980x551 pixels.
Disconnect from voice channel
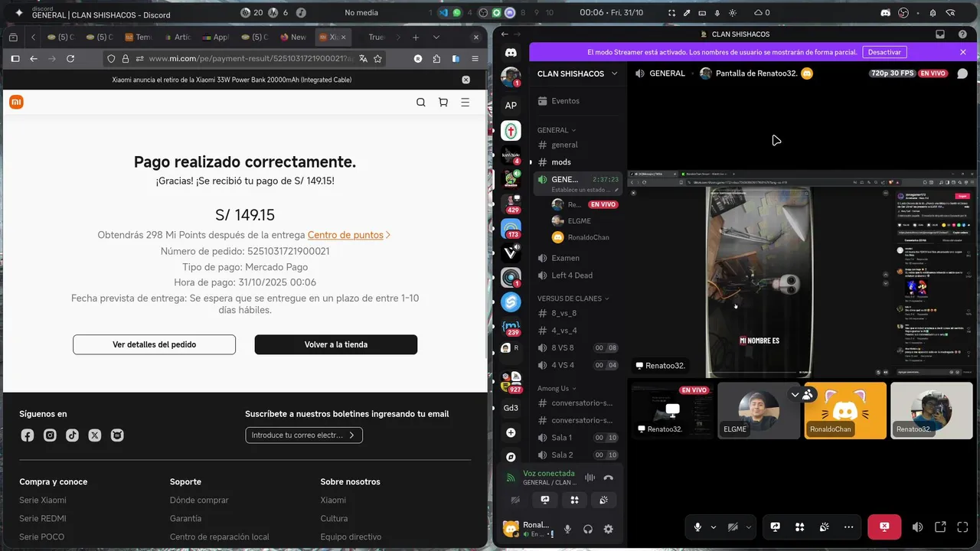tap(608, 478)
